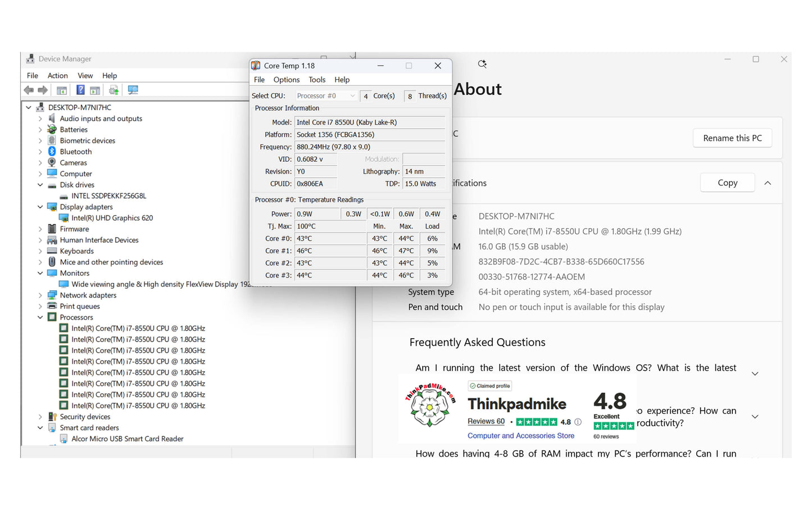The width and height of the screenshot is (812, 510).
Task: Click the search magnifier icon in Settings window
Action: click(x=482, y=64)
